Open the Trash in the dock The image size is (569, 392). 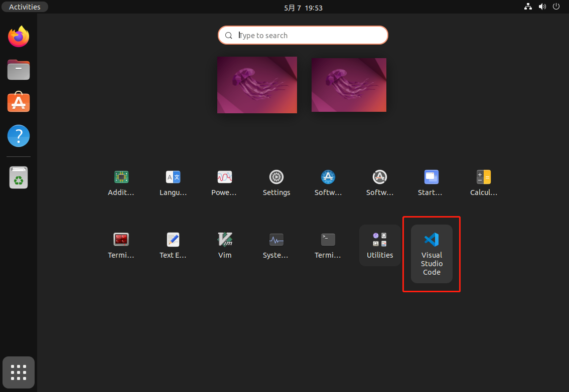point(19,177)
